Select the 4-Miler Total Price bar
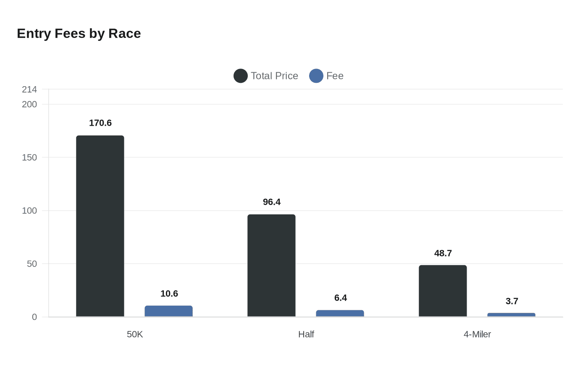This screenshot has width=588, height=370. tap(443, 291)
